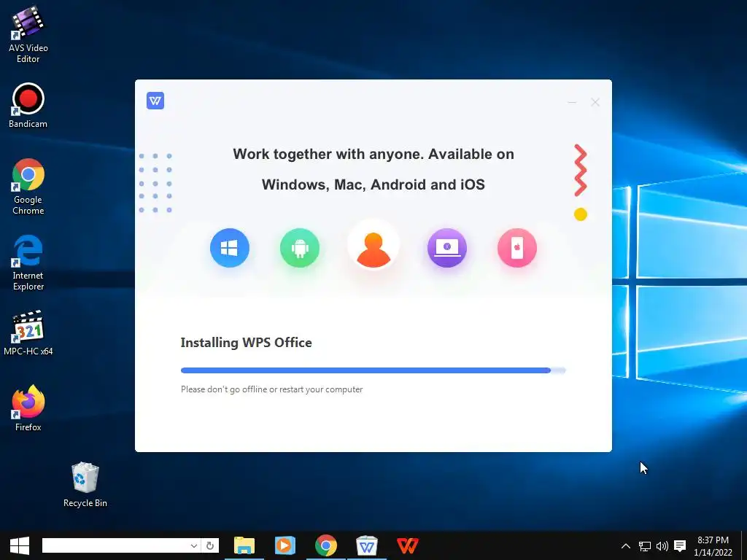This screenshot has width=747, height=560.
Task: Select the pink iOS phone icon
Action: point(517,248)
